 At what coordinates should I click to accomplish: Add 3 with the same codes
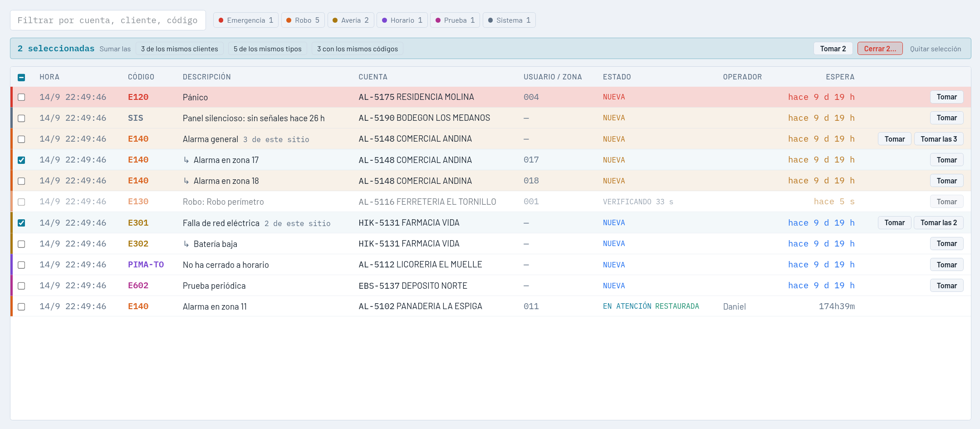(358, 49)
